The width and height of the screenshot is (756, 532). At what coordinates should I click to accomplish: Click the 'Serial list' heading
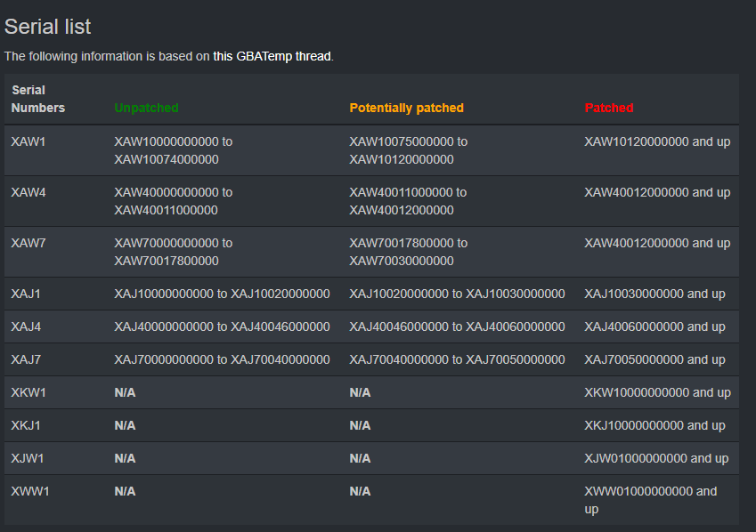[x=47, y=27]
